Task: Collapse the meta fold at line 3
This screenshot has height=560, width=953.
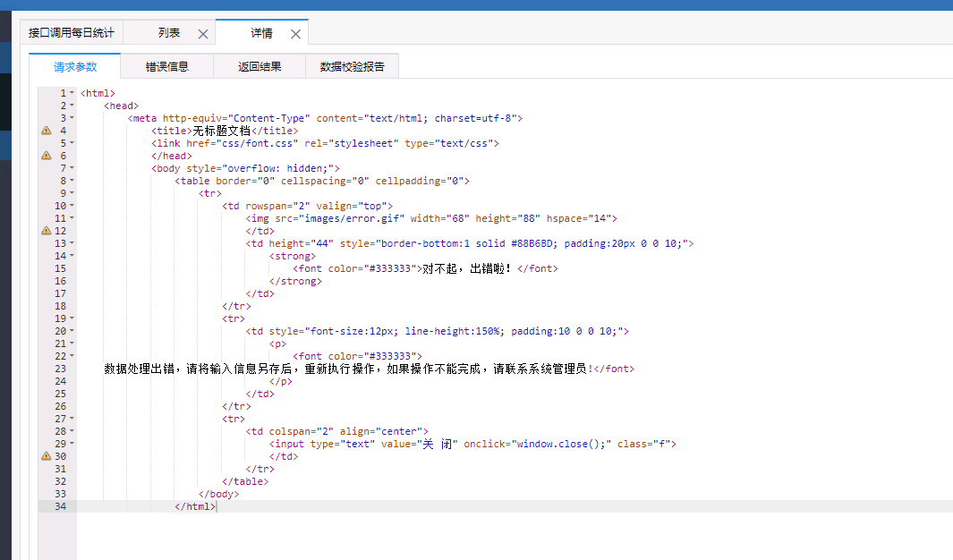Action: pos(72,118)
